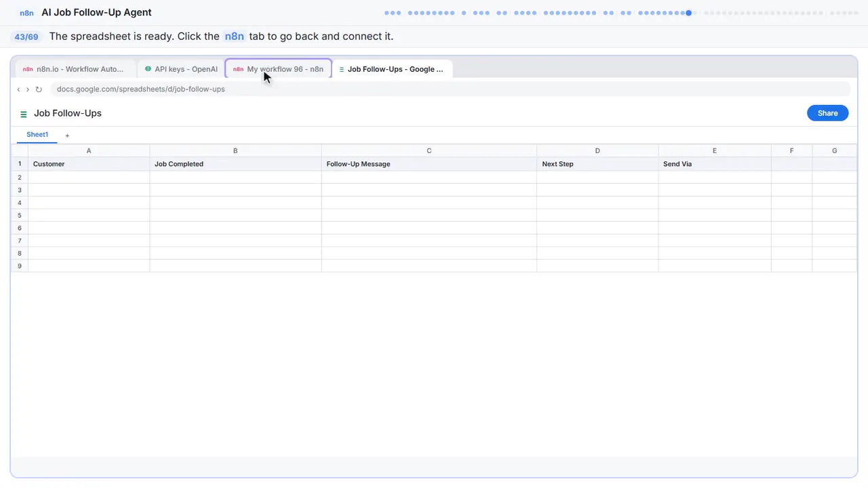Click the Job Completed header cell
The image size is (868, 488).
(x=235, y=164)
